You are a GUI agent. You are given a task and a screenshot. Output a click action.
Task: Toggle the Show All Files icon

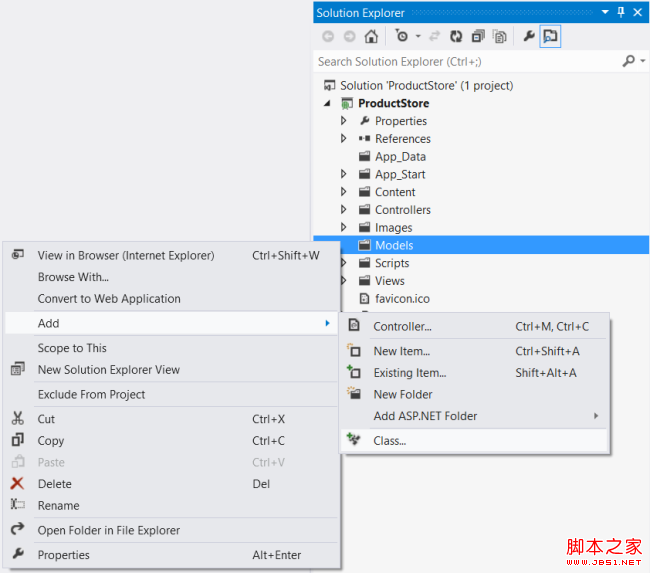(x=499, y=36)
